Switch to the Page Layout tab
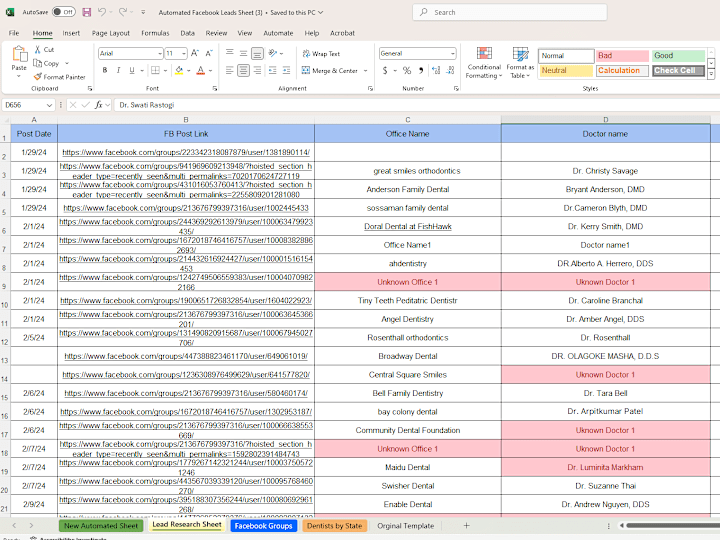 click(x=111, y=33)
